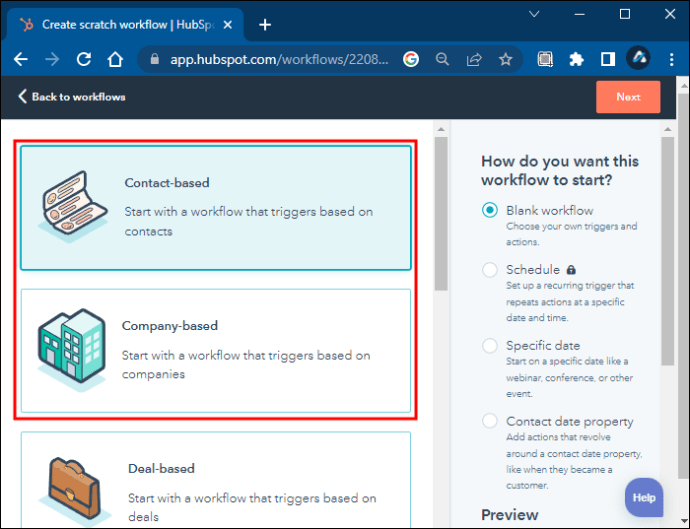Click the options panel scroll up arrow
This screenshot has width=690, height=529.
[668, 129]
